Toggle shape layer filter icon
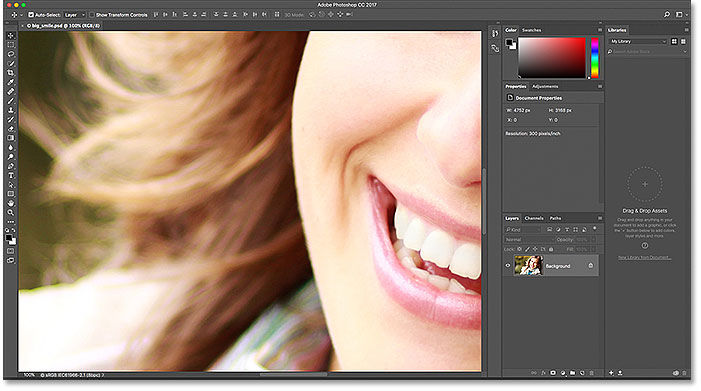Viewport: 701px width, 391px height. pyautogui.click(x=575, y=229)
